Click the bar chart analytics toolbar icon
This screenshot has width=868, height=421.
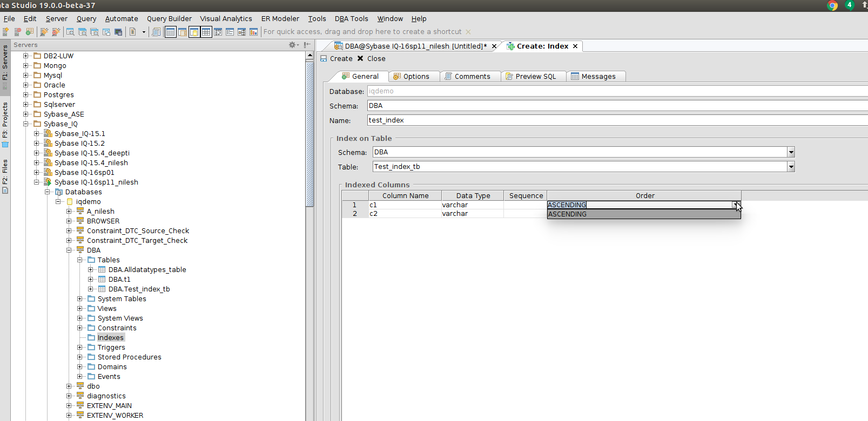253,32
